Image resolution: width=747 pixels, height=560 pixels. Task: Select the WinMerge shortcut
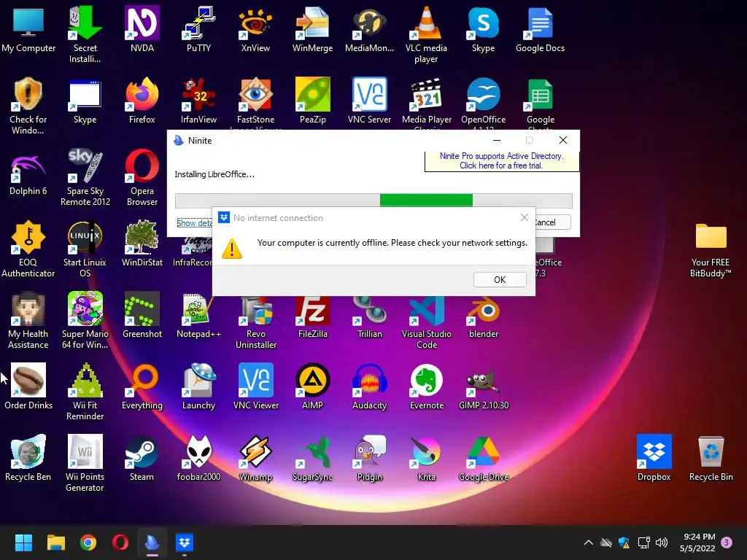[312, 29]
